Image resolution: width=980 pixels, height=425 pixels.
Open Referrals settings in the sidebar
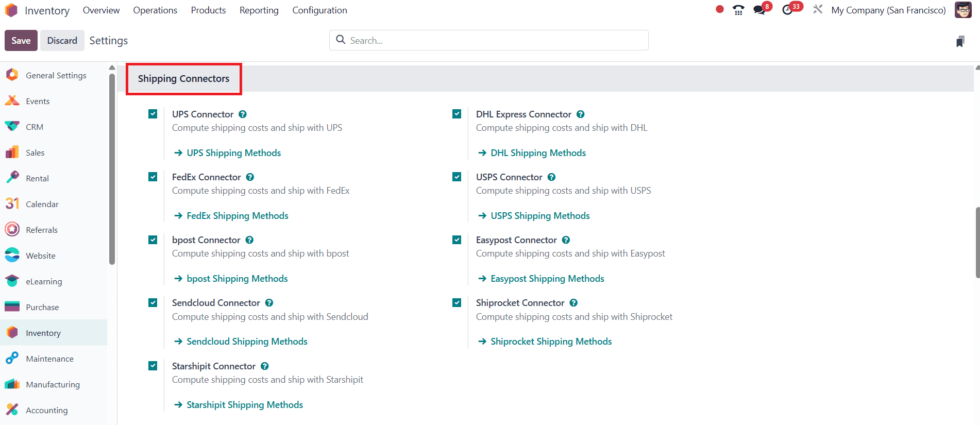54,230
